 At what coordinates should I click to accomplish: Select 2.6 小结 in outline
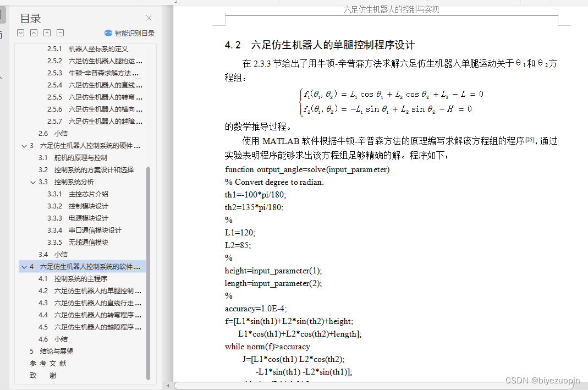pos(53,134)
